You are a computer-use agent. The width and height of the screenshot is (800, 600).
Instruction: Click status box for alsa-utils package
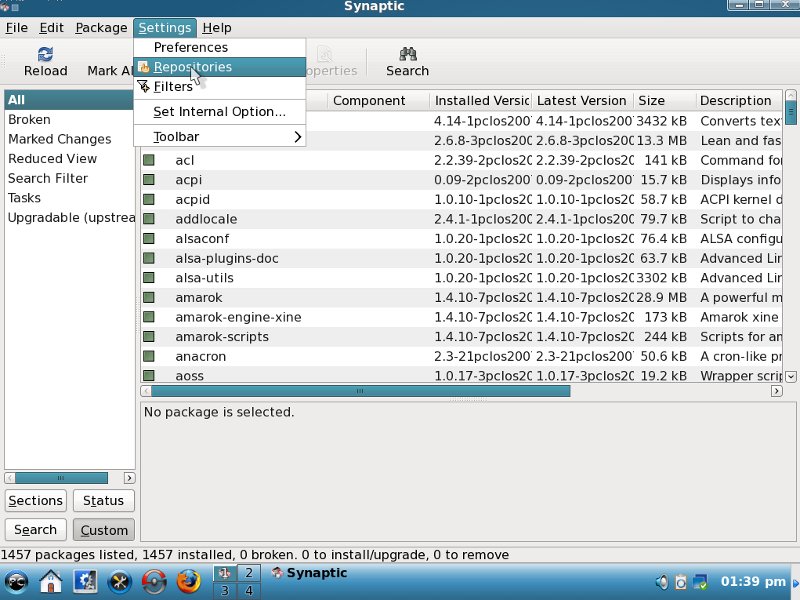149,278
